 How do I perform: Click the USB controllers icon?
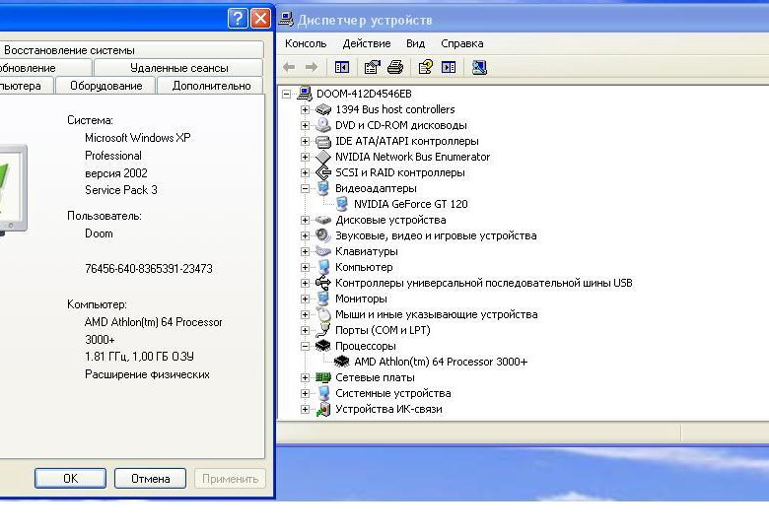(323, 283)
